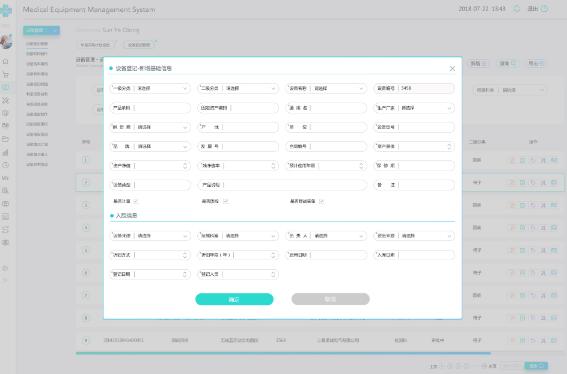Toggle the rightmost checkbox above 入库信息 section

click(x=321, y=201)
